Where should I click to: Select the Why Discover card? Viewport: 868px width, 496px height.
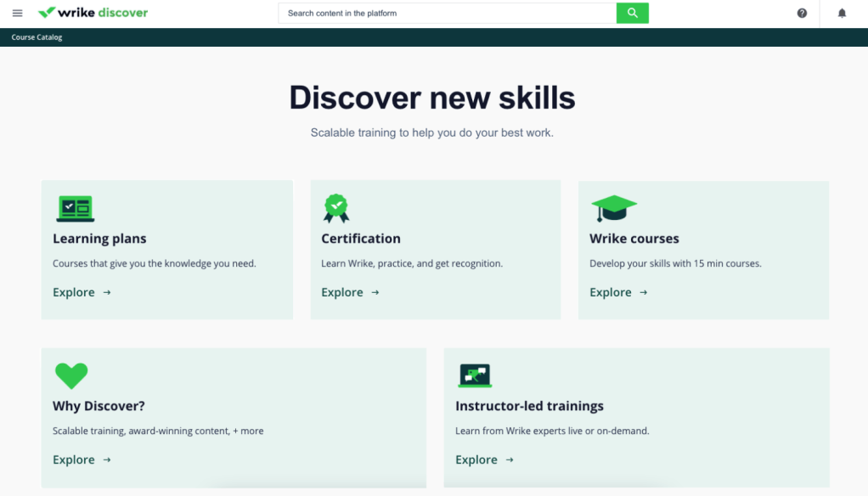[234, 418]
